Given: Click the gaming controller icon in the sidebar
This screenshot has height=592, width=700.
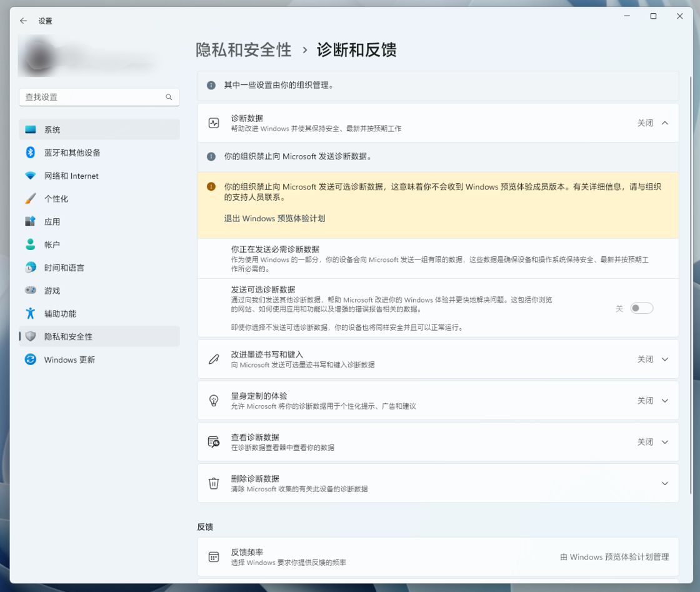Looking at the screenshot, I should click(31, 291).
